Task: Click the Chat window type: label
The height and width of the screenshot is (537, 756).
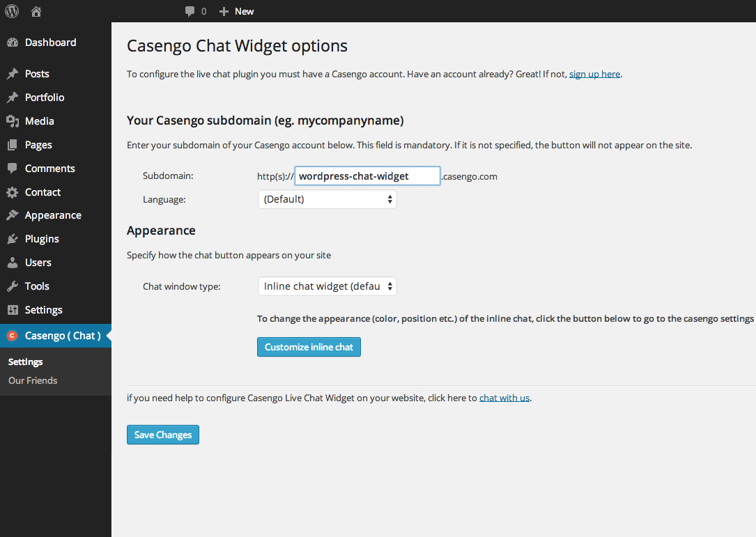Action: coord(181,286)
